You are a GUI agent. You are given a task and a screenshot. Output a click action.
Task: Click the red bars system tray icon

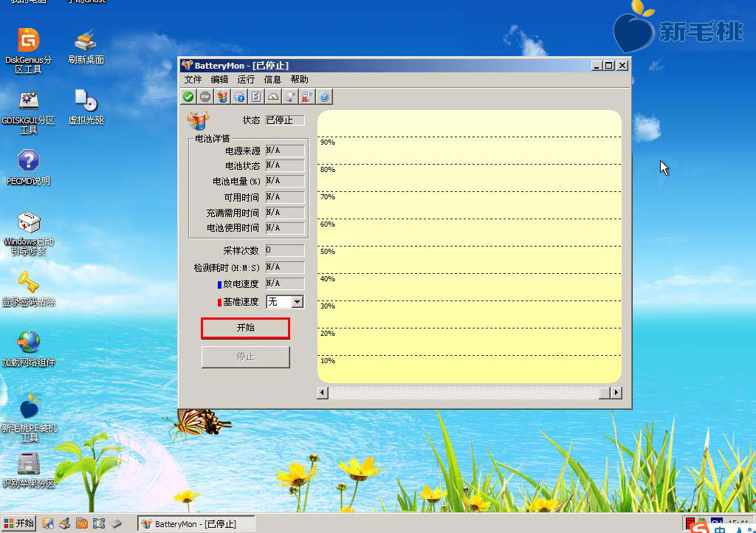point(690,523)
